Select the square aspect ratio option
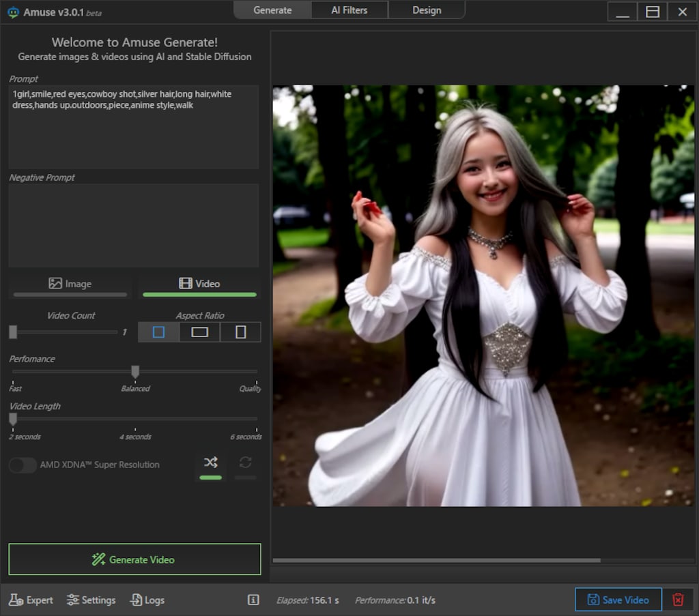 158,332
